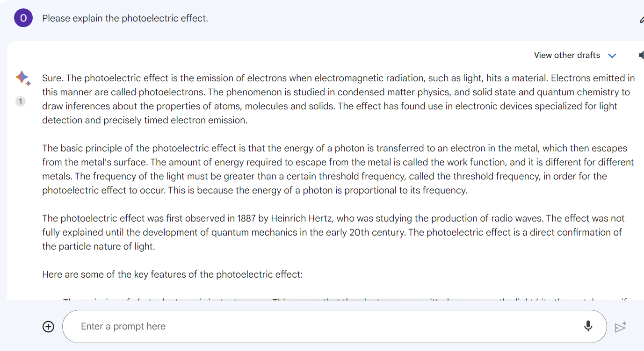Screen dimensions: 644x351
Task: Activate the microphone voice input icon
Action: click(x=588, y=326)
